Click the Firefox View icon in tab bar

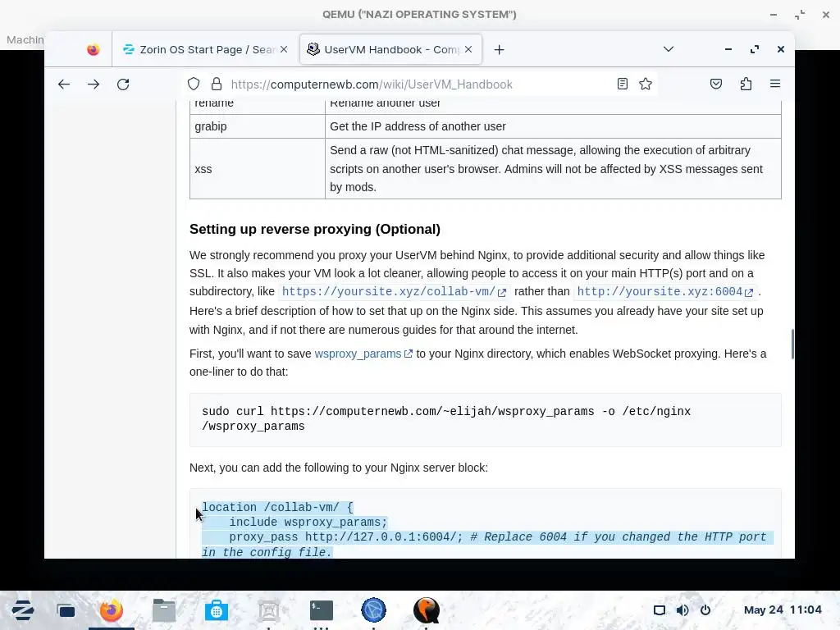pos(94,50)
